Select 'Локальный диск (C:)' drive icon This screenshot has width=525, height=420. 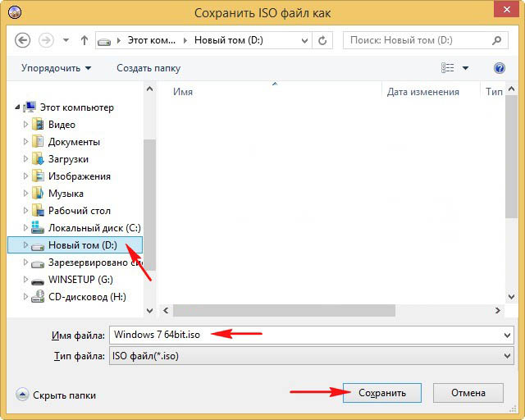[x=38, y=227]
